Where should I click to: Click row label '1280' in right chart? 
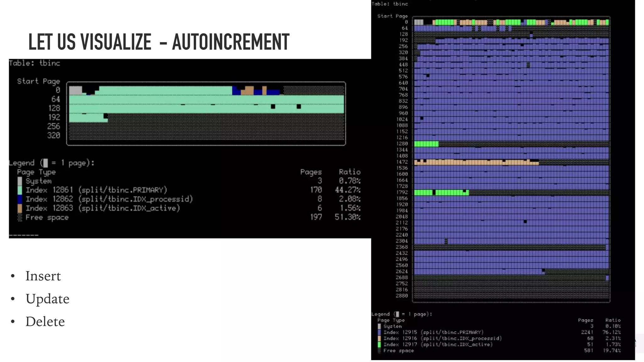pyautogui.click(x=402, y=144)
